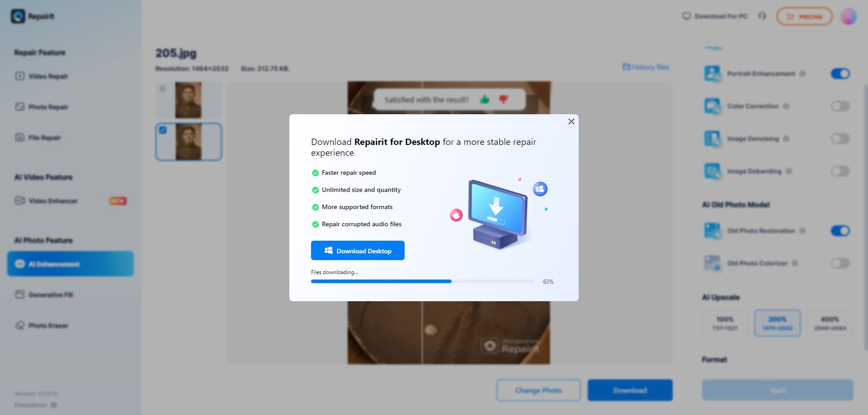Enable Old Photo Colorizer toggle
This screenshot has width=868, height=415.
click(840, 263)
